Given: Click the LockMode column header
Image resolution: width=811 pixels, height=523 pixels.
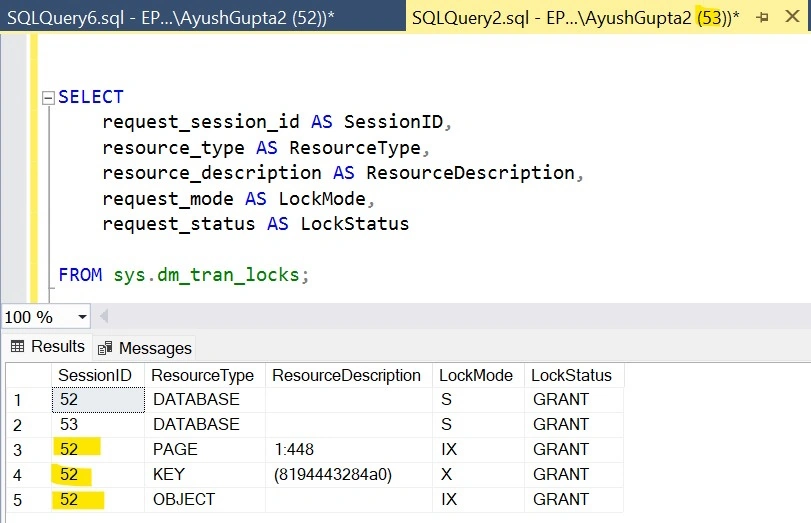Looking at the screenshot, I should (478, 375).
